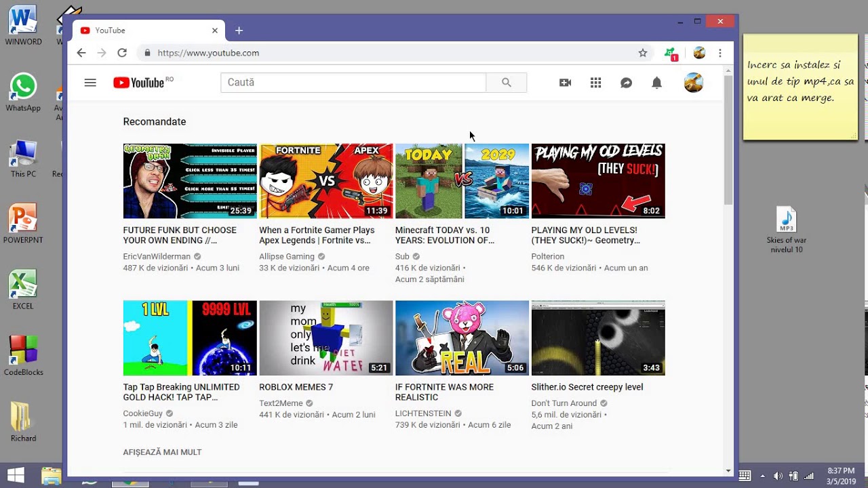Screen dimensions: 868x488
Task: Select the This PC desktop icon
Action: pos(23,159)
